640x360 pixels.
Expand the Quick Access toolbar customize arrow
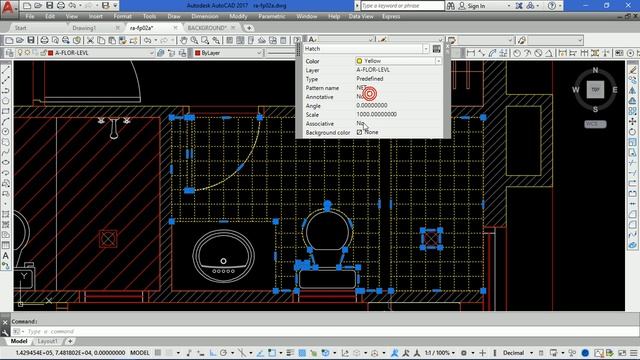pyautogui.click(x=116, y=6)
